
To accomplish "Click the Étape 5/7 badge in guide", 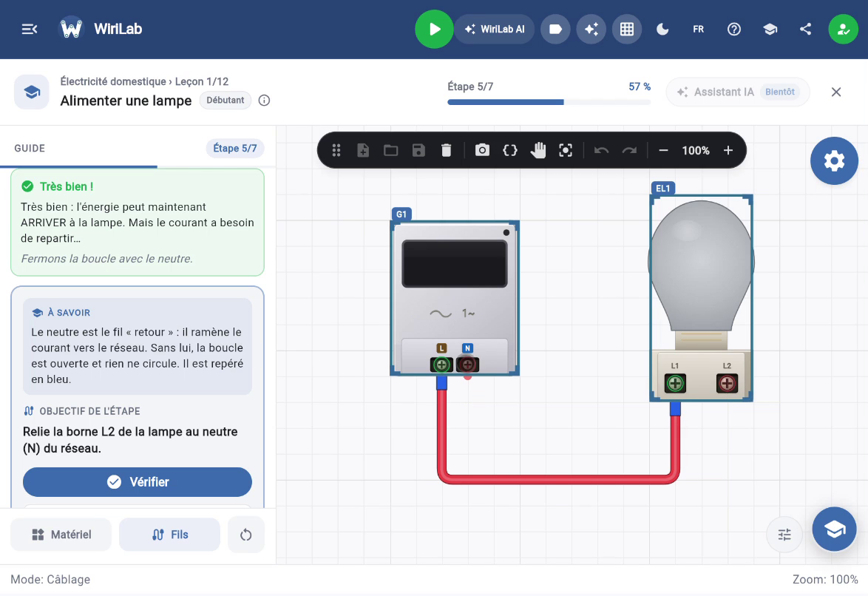I will [x=235, y=148].
